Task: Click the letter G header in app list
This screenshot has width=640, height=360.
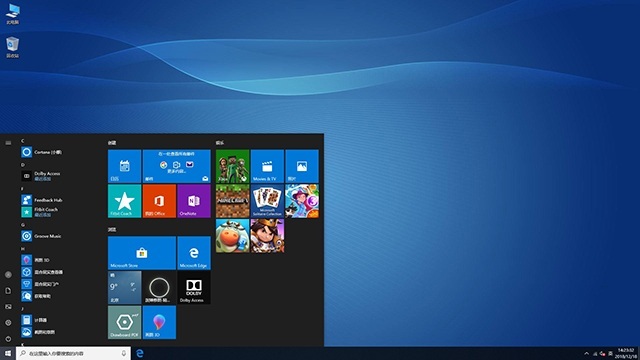Action: coord(22,225)
